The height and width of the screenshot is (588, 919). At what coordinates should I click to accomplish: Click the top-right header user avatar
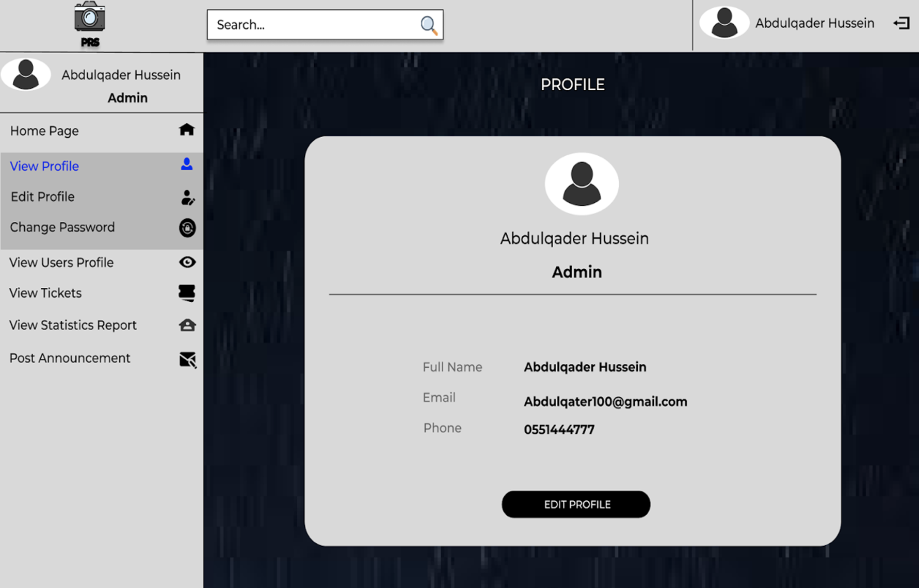click(724, 23)
